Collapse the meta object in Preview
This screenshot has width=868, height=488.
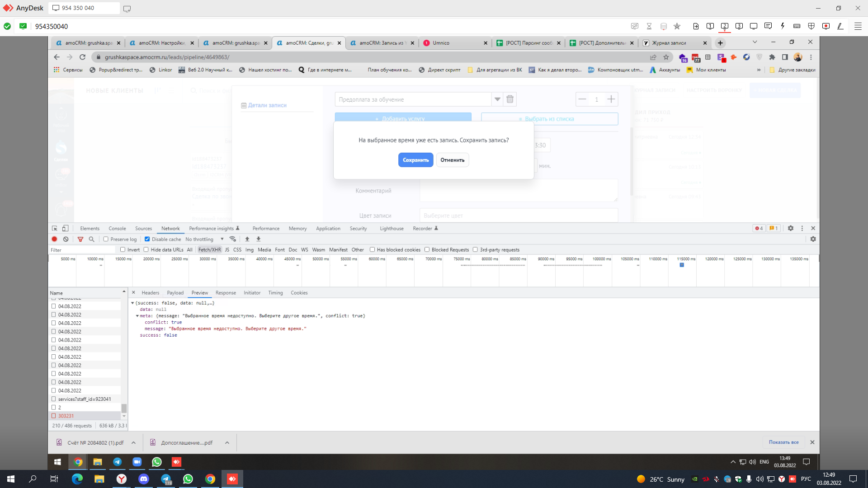click(137, 316)
